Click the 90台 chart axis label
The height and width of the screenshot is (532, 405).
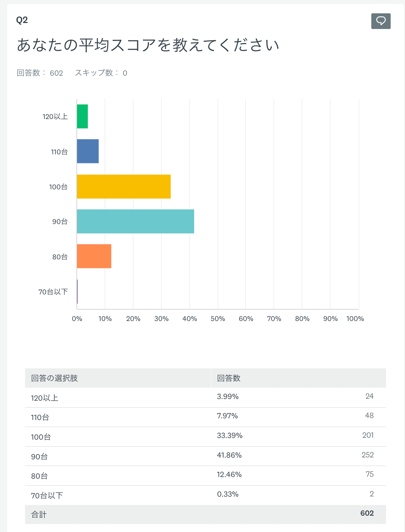(x=60, y=222)
